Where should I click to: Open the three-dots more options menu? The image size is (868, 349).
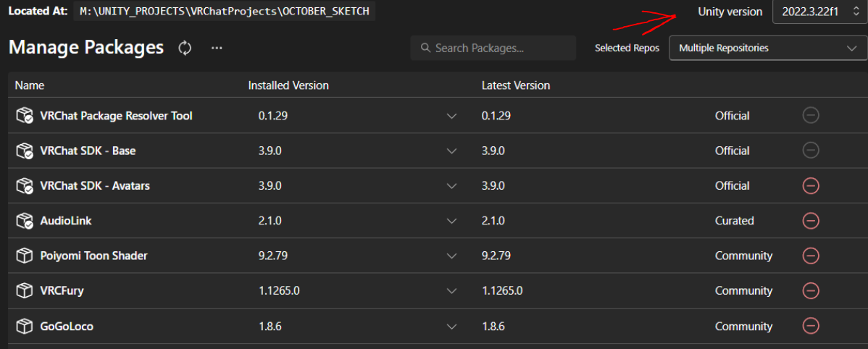(x=217, y=48)
